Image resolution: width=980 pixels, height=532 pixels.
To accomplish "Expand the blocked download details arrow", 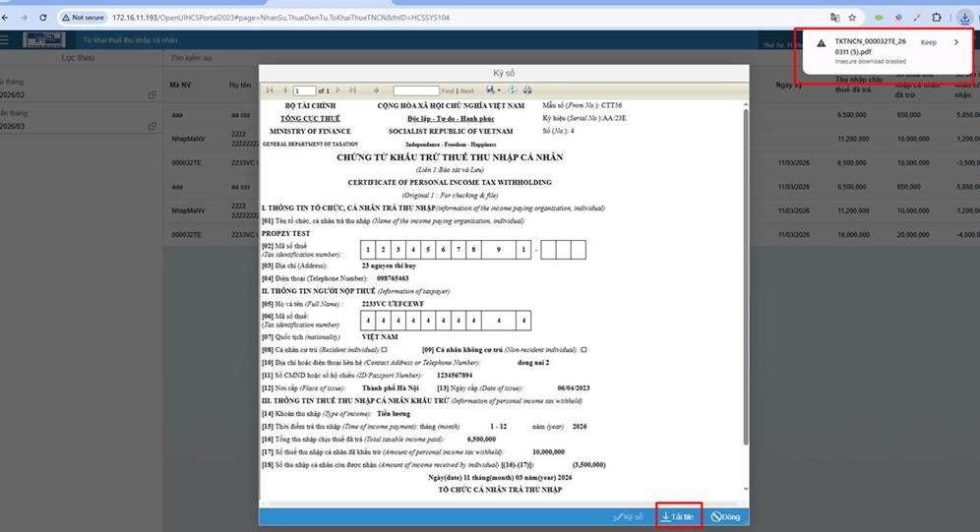I will click(x=956, y=42).
